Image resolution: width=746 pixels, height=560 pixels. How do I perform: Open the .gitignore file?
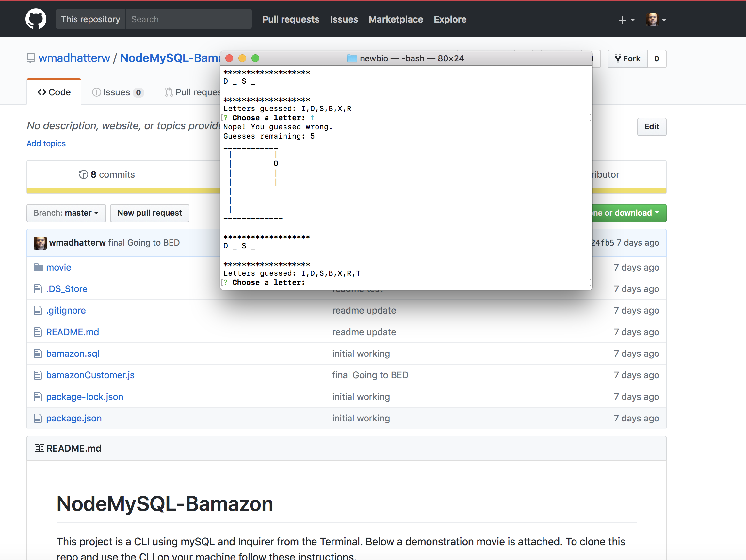click(x=66, y=311)
